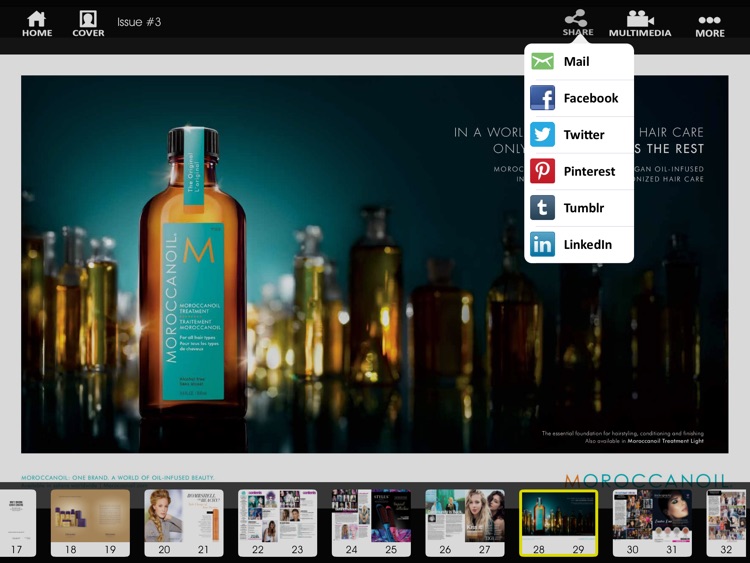Click the Twitter bird icon
This screenshot has height=563, width=750.
point(542,134)
